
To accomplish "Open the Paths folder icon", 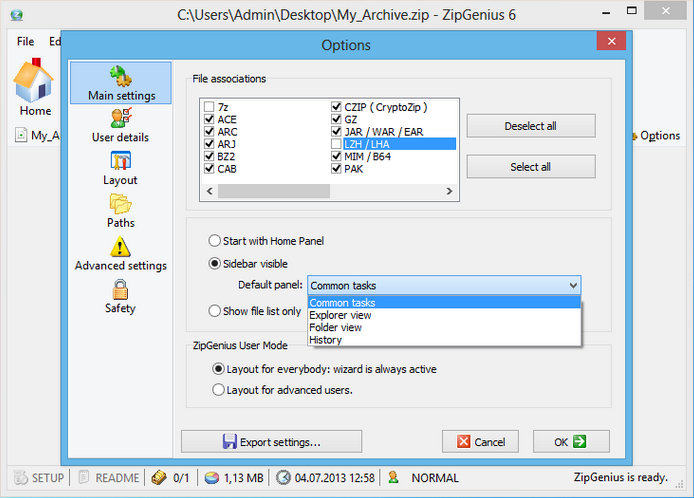I will click(x=120, y=204).
